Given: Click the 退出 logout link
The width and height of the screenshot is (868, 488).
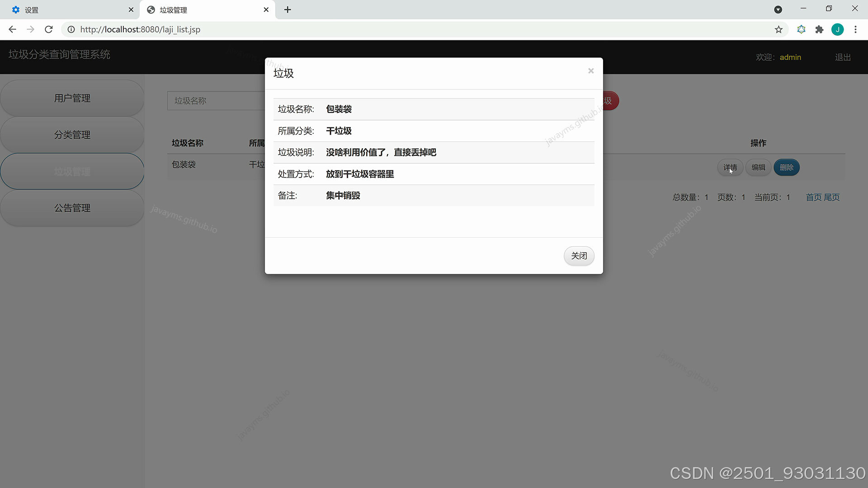Looking at the screenshot, I should [843, 57].
